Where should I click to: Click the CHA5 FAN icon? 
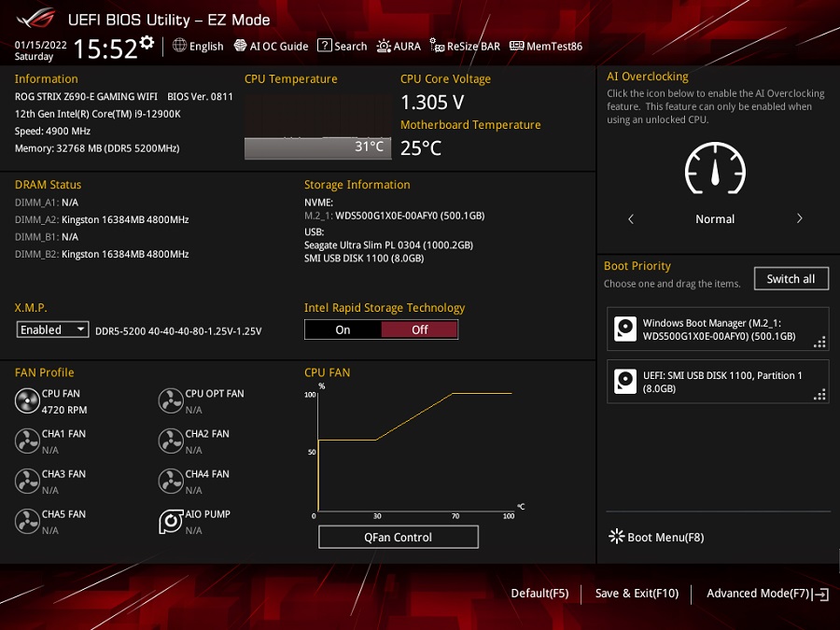pos(27,521)
